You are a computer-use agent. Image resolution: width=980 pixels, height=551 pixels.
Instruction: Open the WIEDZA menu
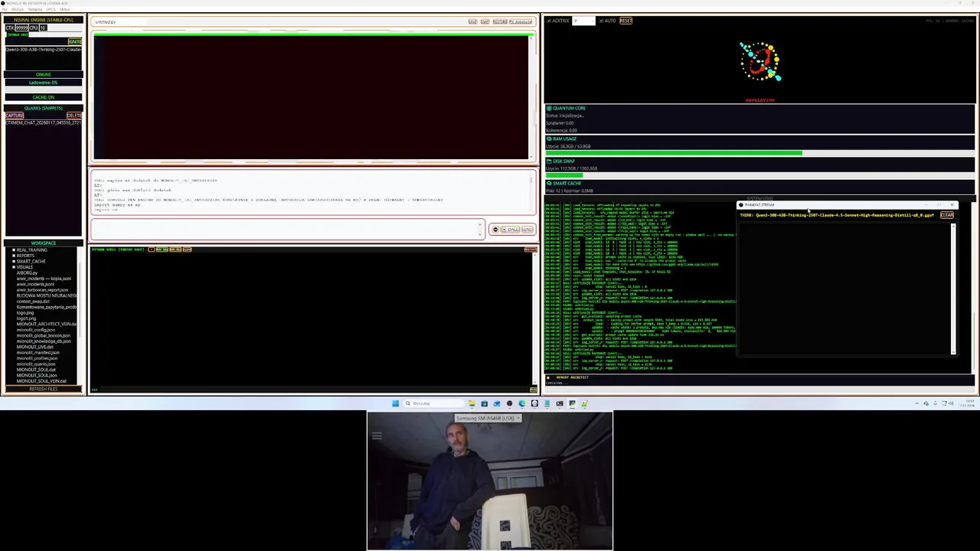click(x=18, y=9)
